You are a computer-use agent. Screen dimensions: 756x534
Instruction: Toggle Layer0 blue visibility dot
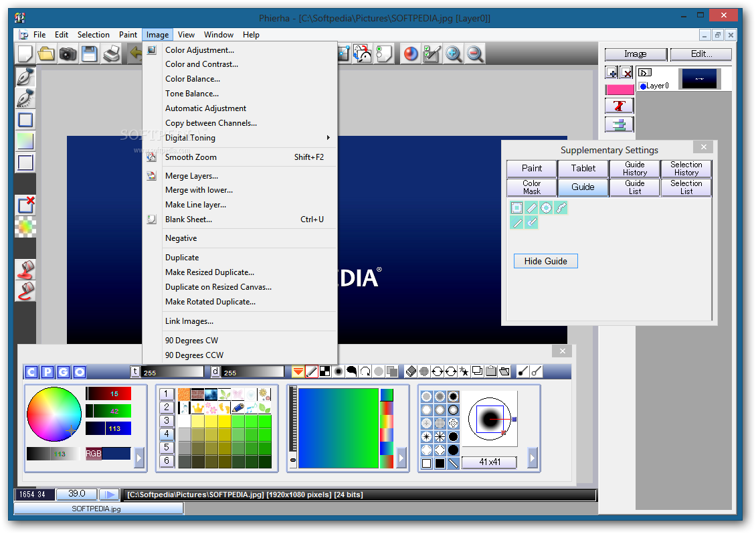[643, 86]
